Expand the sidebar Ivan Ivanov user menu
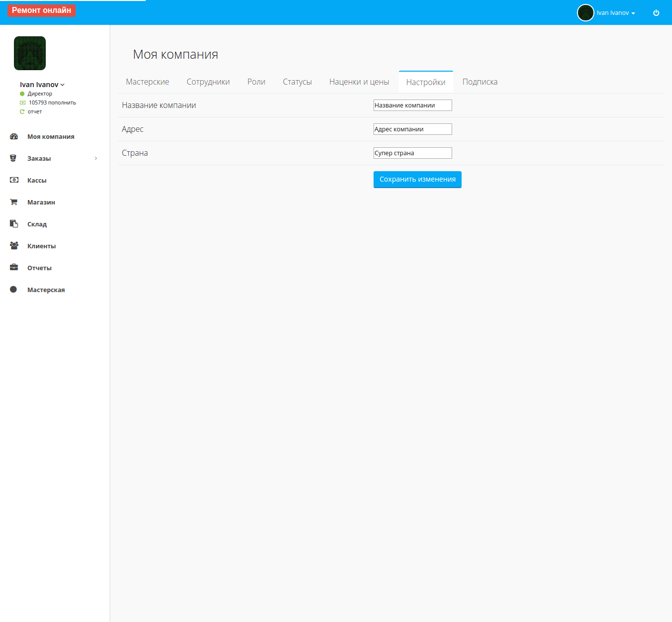The width and height of the screenshot is (672, 622). point(42,85)
